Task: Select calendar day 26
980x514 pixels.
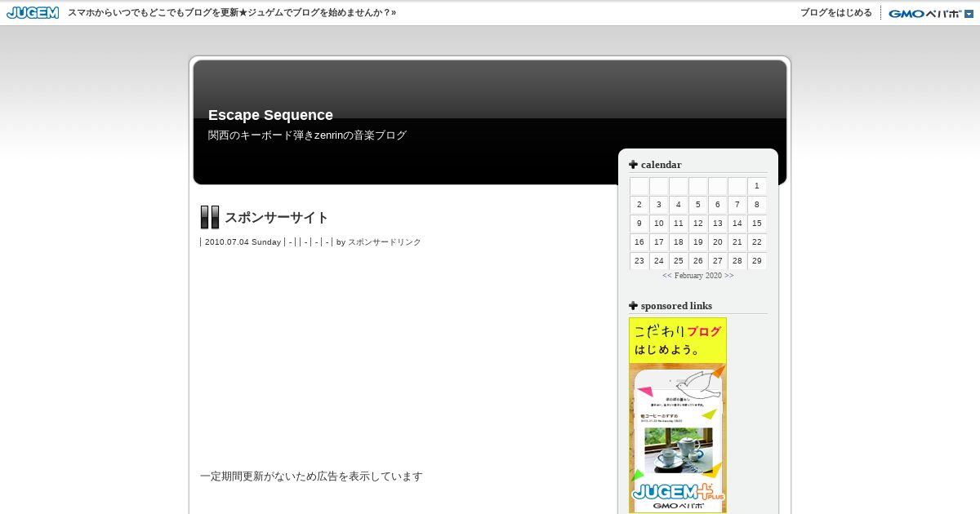Action: [x=698, y=261]
